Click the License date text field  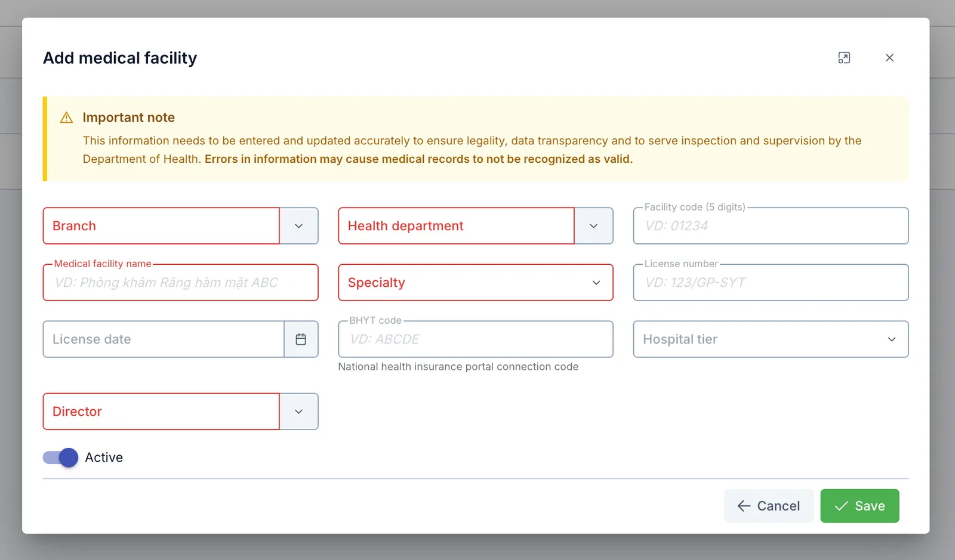click(x=164, y=339)
